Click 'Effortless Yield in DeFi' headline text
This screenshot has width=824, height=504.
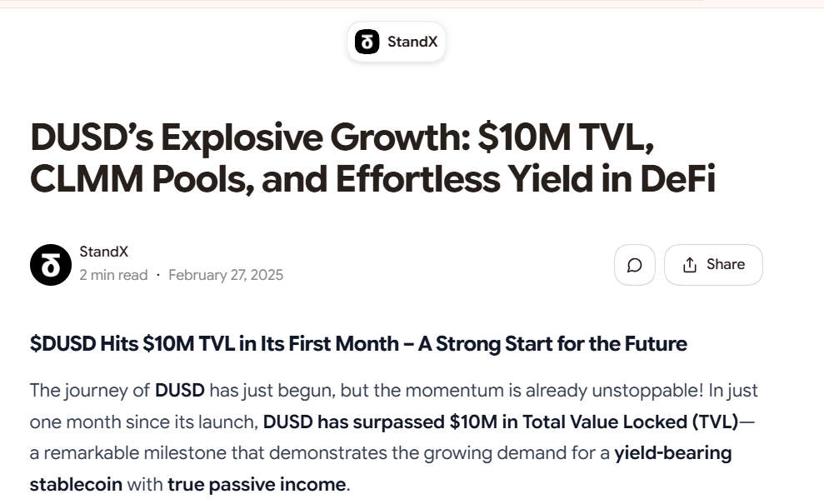click(x=526, y=179)
